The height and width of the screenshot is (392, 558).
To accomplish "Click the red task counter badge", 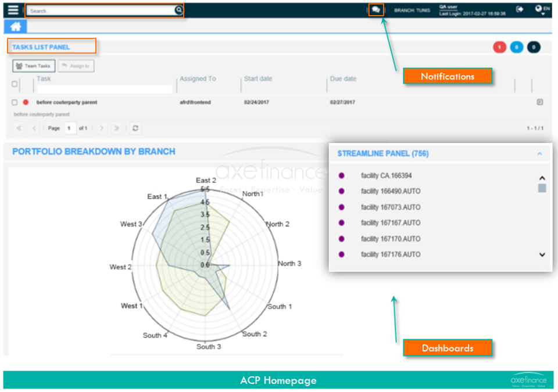I will [x=499, y=47].
